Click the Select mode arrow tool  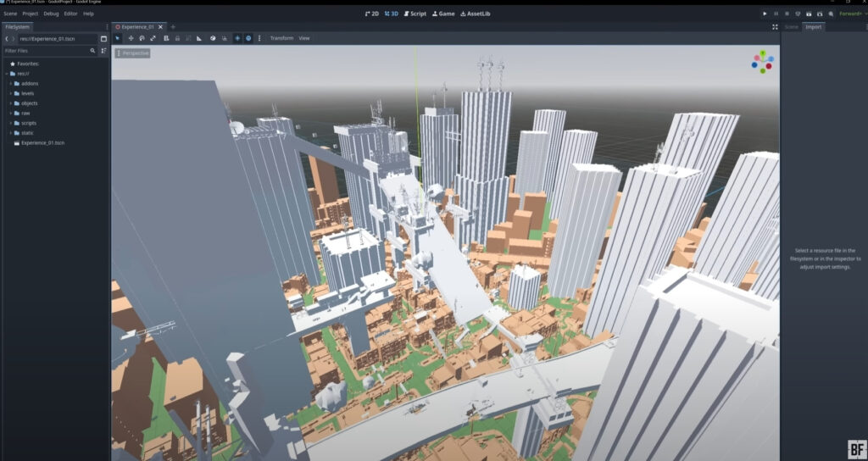coord(118,38)
